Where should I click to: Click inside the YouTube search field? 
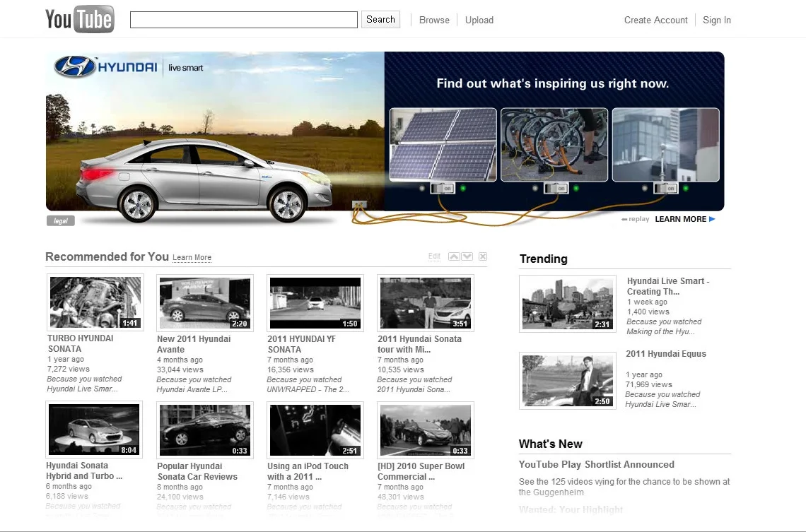(244, 20)
